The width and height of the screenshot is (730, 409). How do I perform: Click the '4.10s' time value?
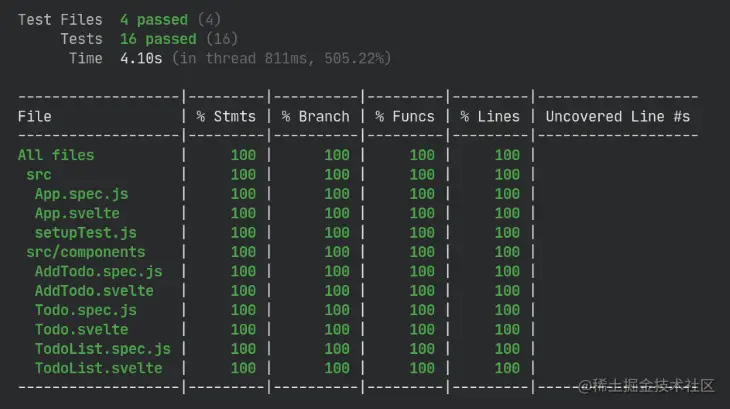click(141, 58)
